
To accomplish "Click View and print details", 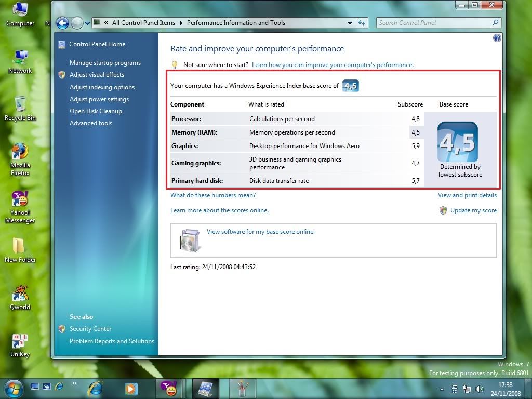I will pyautogui.click(x=467, y=195).
